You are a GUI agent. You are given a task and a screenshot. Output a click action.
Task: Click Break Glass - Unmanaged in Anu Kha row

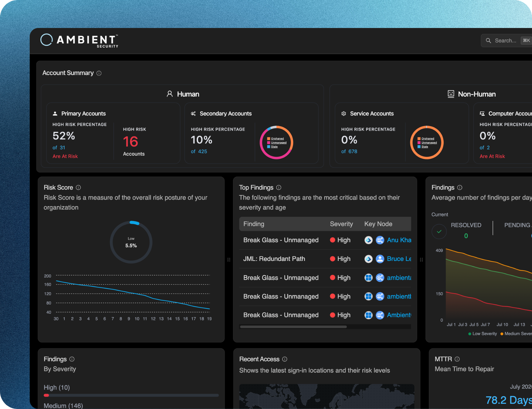[x=281, y=240]
